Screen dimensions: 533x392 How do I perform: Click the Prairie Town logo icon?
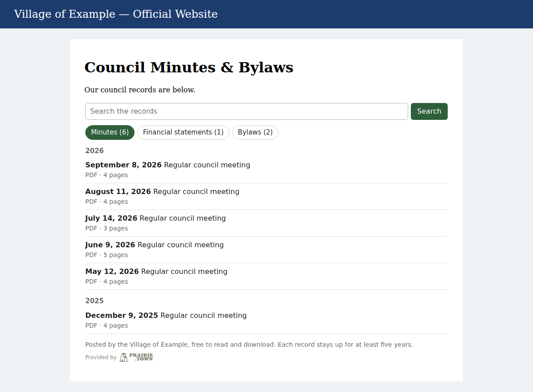(136, 357)
